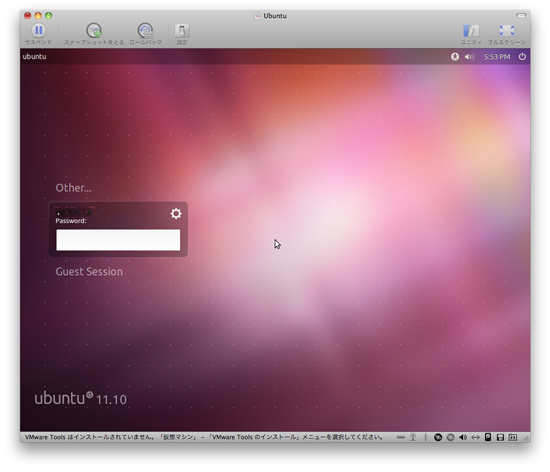Choose the Other... login option
The width and height of the screenshot is (550, 472).
click(73, 188)
